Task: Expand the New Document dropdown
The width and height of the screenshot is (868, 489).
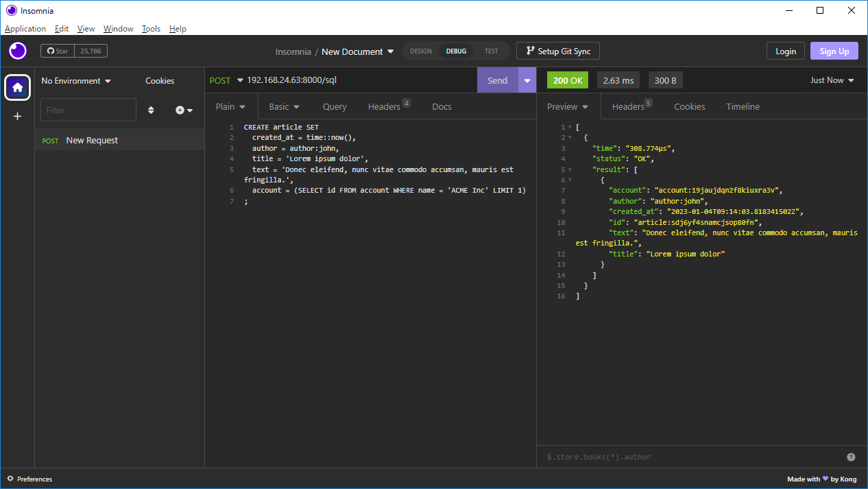Action: pyautogui.click(x=358, y=51)
